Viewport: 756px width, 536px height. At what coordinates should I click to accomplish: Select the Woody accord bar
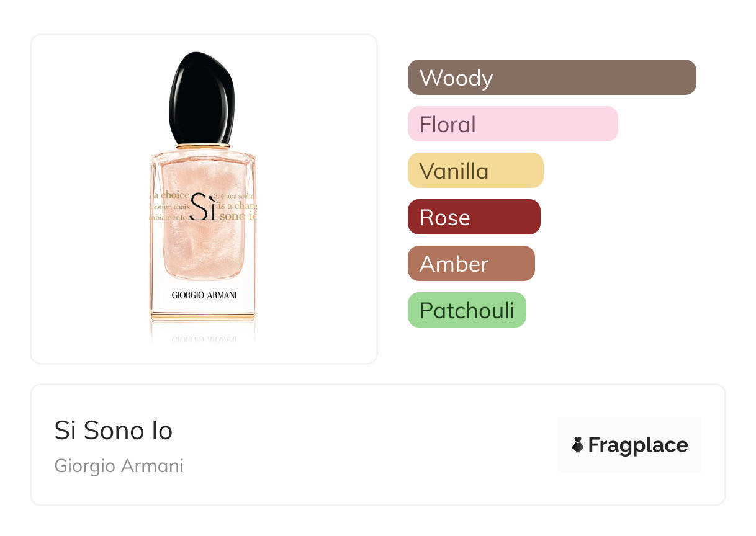coord(551,78)
